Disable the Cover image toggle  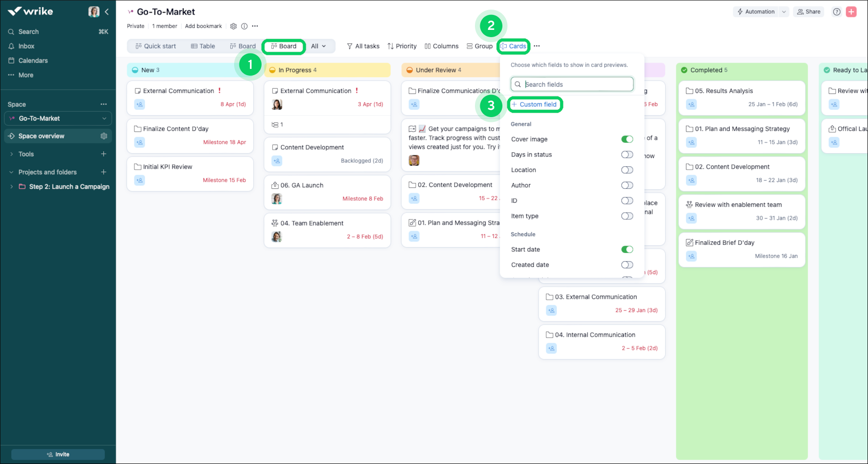[x=627, y=139]
